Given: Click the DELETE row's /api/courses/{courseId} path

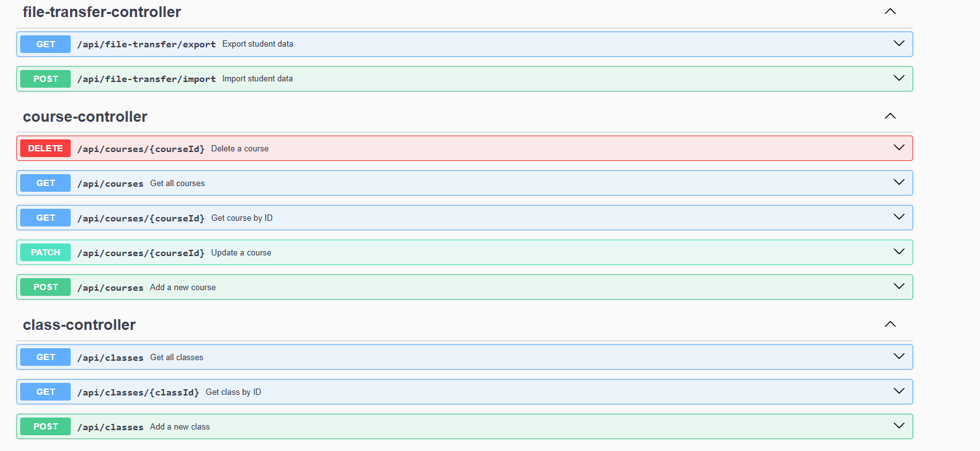Looking at the screenshot, I should [141, 149].
